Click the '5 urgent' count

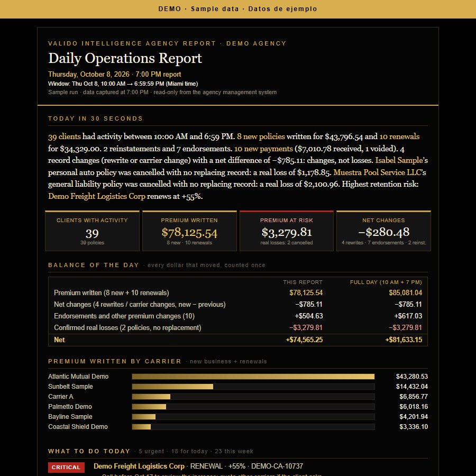(x=151, y=452)
